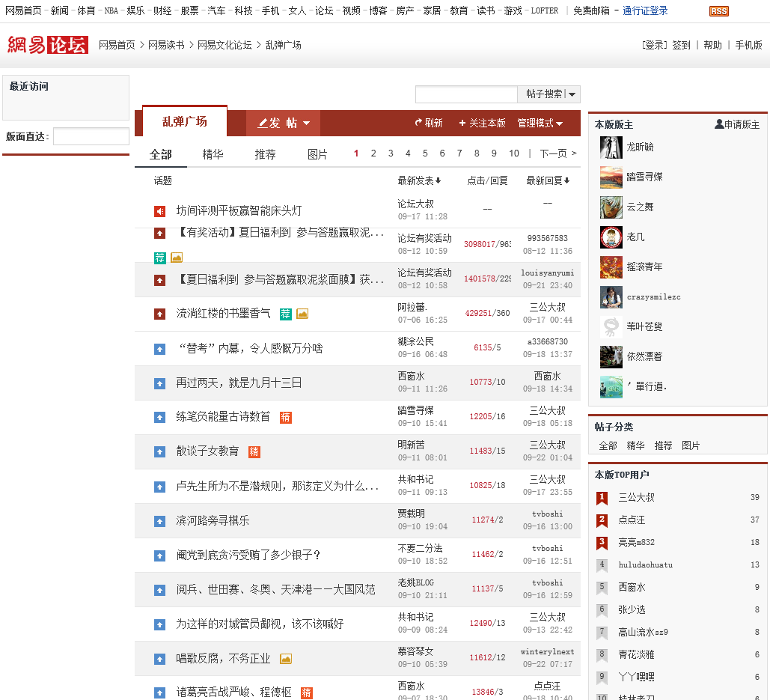Click blue arrow icon beside 滨河路旁寻棋乐
770x700 pixels.
click(159, 521)
